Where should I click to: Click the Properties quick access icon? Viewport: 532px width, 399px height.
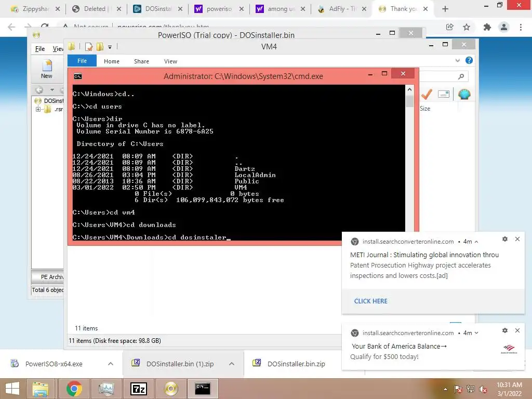click(89, 47)
